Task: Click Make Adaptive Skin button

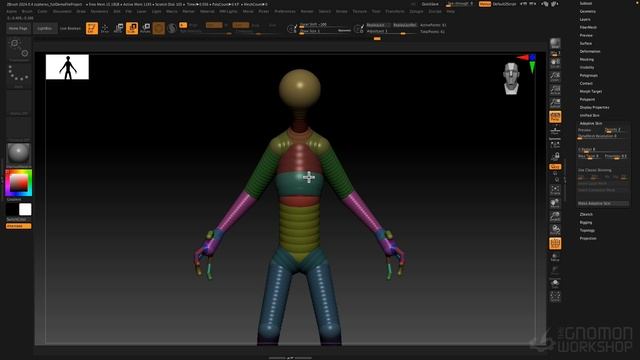Action: (602, 203)
